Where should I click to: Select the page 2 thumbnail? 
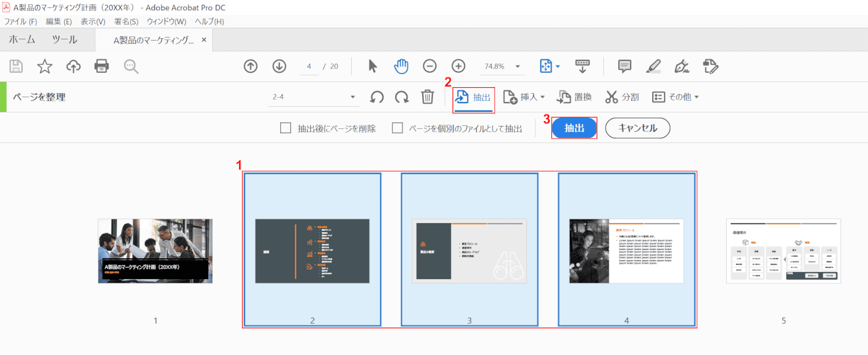[x=312, y=251]
